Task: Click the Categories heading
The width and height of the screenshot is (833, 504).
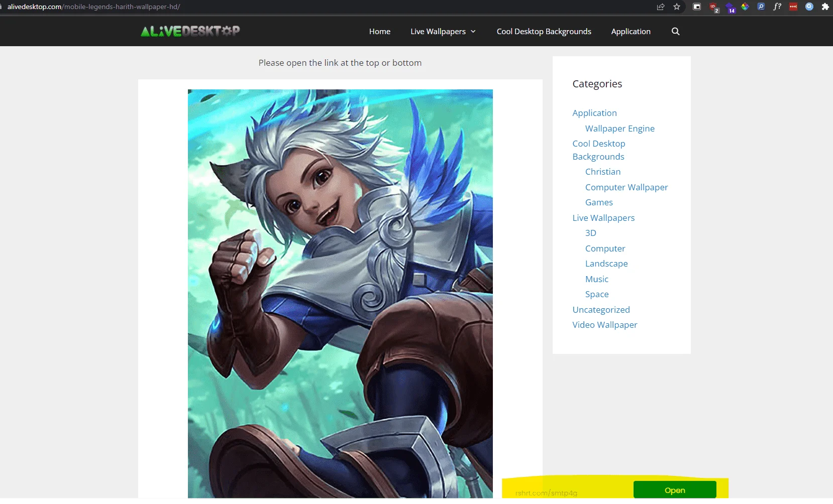Action: [x=597, y=84]
